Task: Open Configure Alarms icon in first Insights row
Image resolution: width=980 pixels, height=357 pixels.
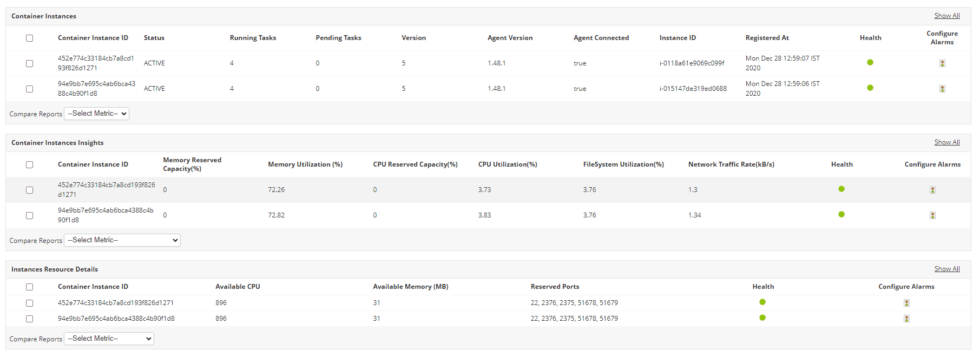Action: pyautogui.click(x=932, y=189)
